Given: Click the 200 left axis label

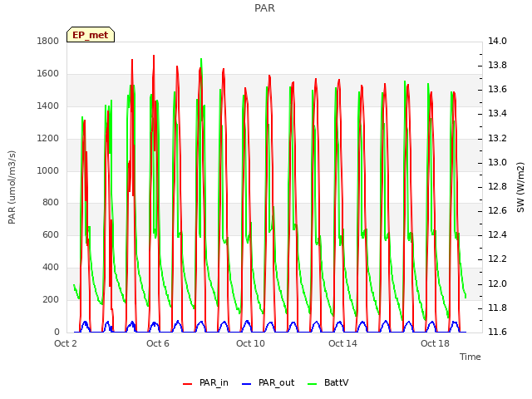Looking at the screenshot, I should 51,299.
